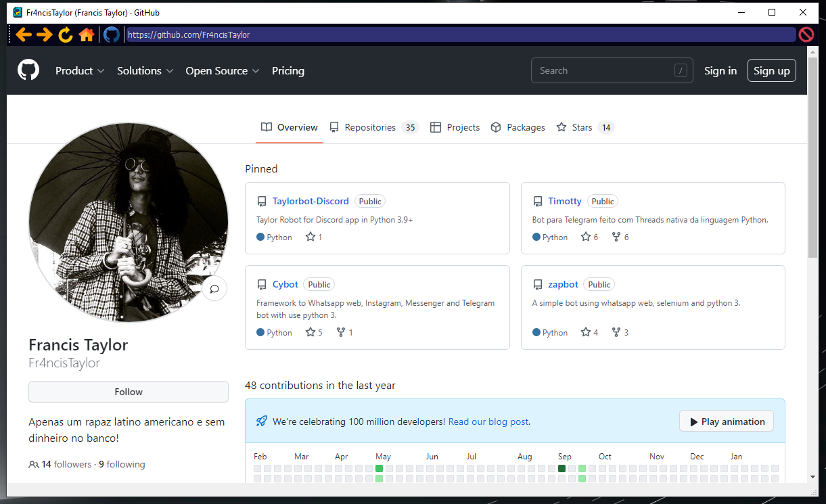Open GitHub home via the Octocat logo
The width and height of the screenshot is (826, 504).
click(x=28, y=70)
